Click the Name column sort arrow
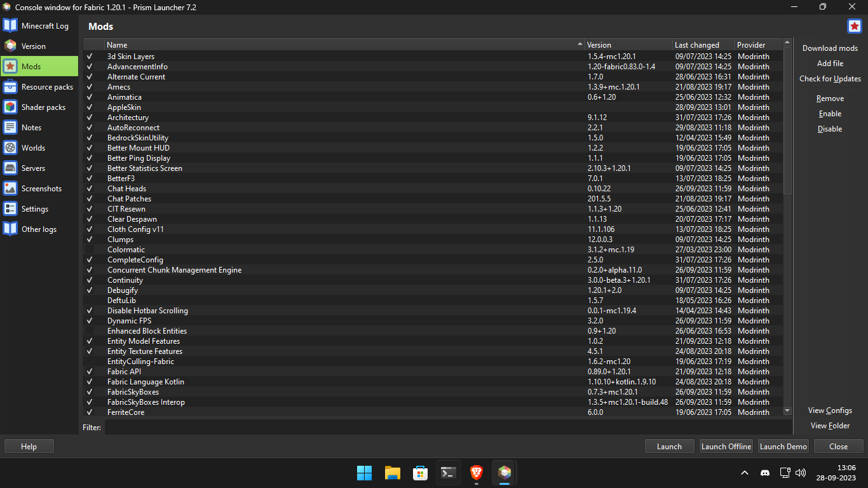Screen dimensions: 868x488 [579, 44]
